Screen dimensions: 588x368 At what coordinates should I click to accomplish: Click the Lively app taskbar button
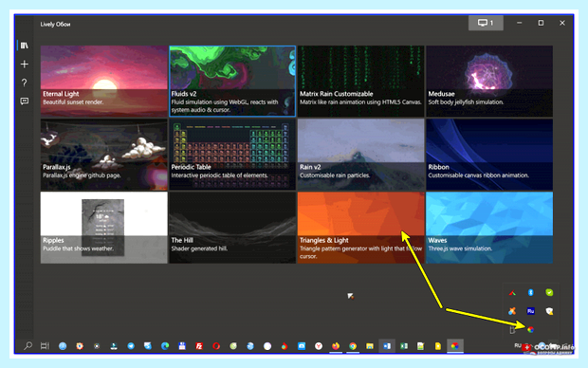click(455, 346)
